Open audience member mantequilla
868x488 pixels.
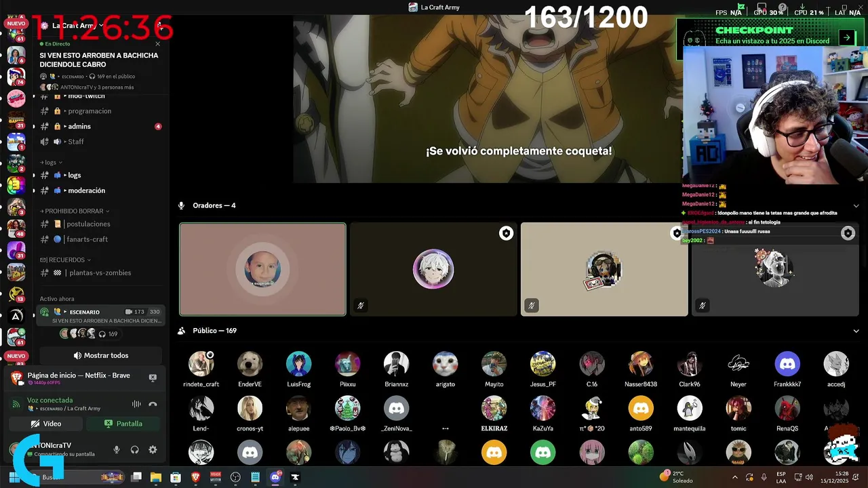(690, 414)
